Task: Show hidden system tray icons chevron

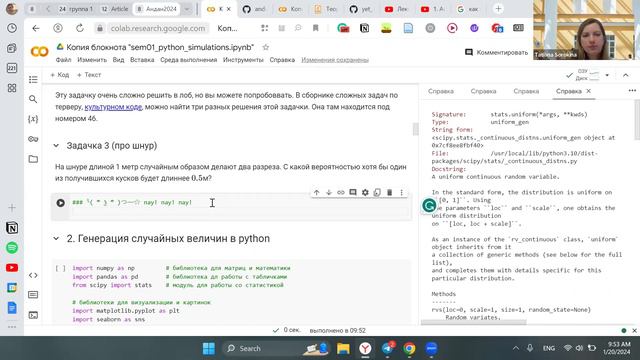Action: [516, 348]
